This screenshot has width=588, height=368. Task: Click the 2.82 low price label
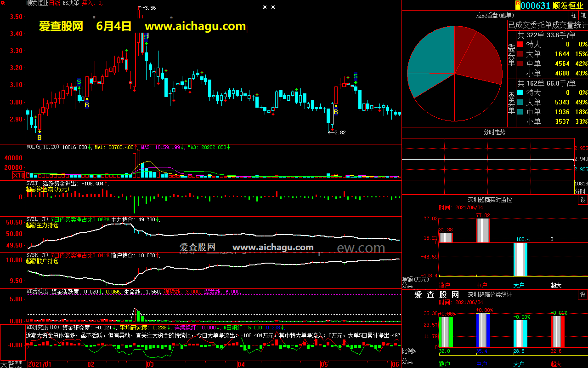[x=339, y=132]
